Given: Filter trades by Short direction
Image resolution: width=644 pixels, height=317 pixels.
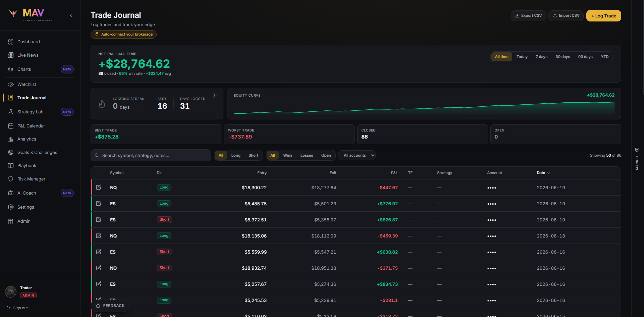Looking at the screenshot, I should tap(253, 155).
